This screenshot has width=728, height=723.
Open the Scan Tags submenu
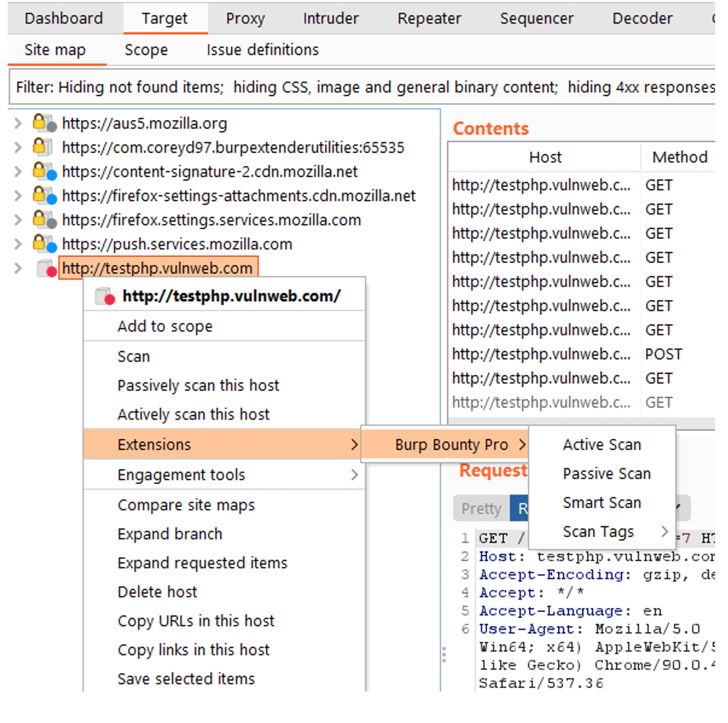point(599,532)
